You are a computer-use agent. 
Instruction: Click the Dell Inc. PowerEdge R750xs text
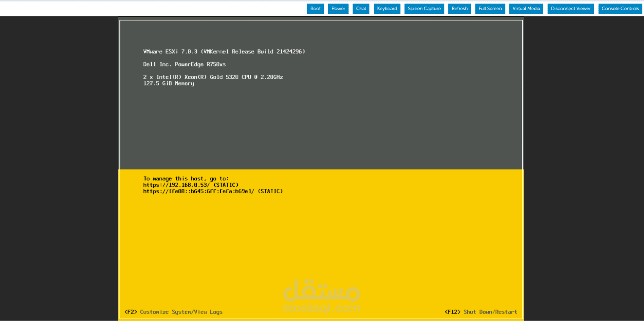pyautogui.click(x=184, y=64)
